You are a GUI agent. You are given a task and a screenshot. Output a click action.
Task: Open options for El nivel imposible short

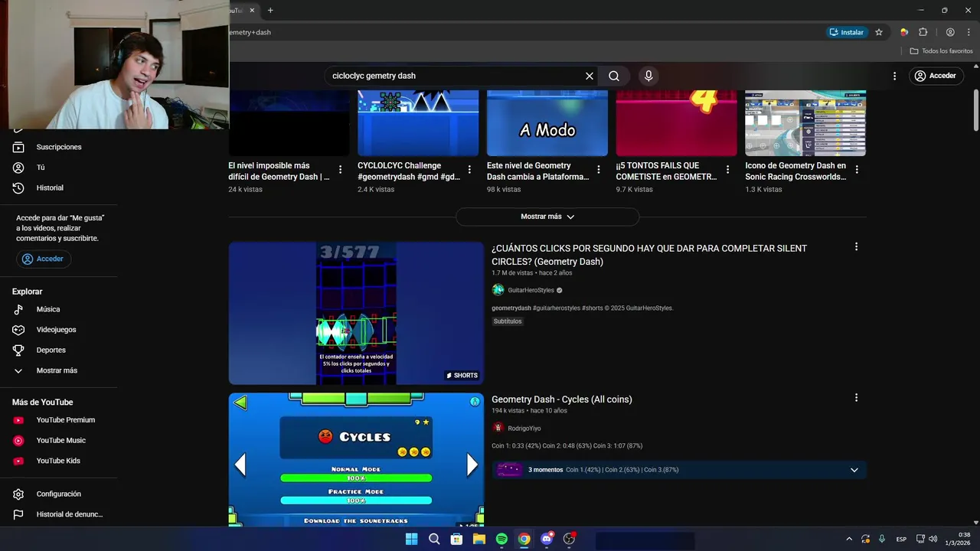(x=340, y=170)
